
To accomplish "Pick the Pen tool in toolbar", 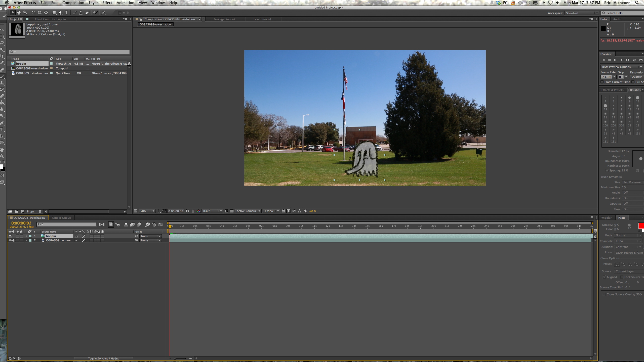I will tap(60, 13).
